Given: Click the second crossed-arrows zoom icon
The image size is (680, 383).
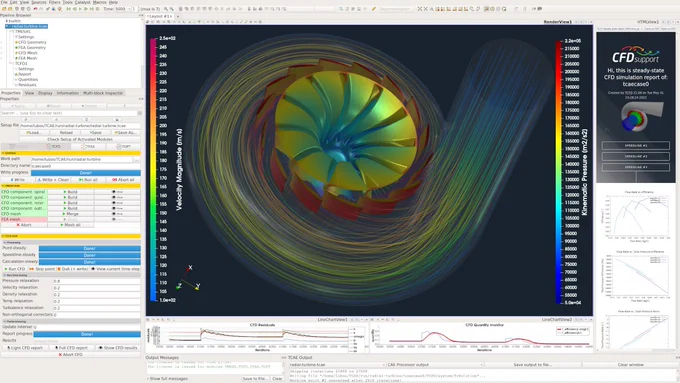Looking at the screenshot, I should click(x=425, y=9).
